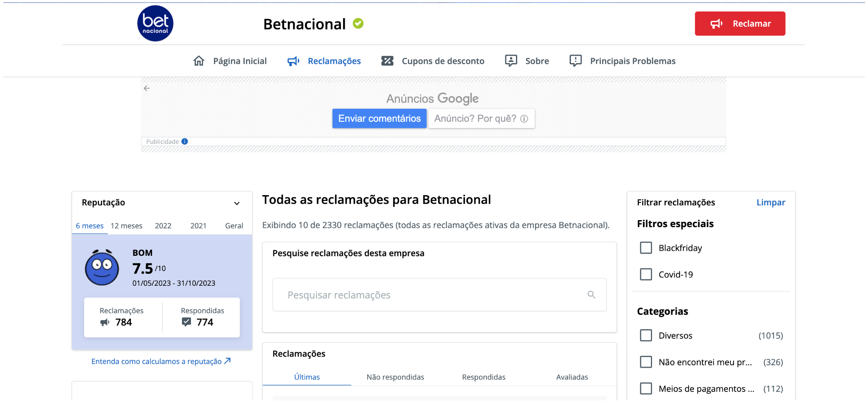Click the red Reclamar button

coord(740,23)
